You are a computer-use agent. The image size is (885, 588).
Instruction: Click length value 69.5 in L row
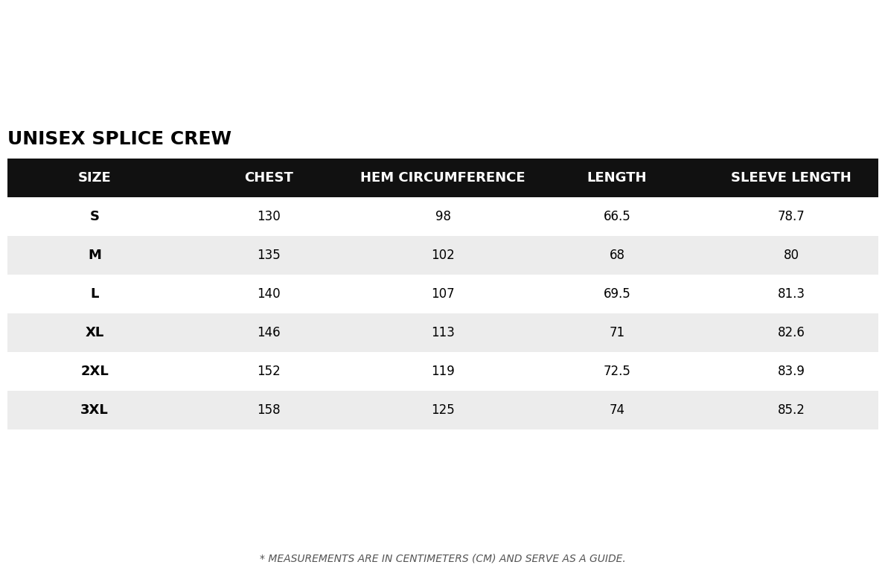coord(616,293)
